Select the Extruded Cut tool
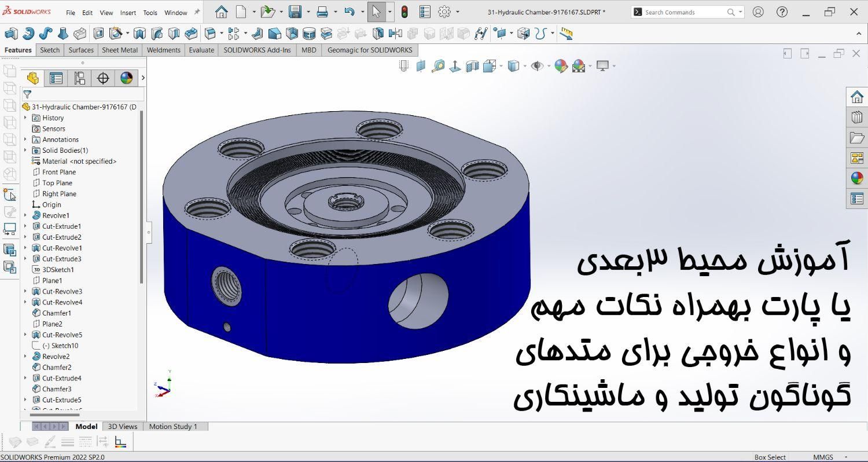The width and height of the screenshot is (868, 462). coord(98,34)
